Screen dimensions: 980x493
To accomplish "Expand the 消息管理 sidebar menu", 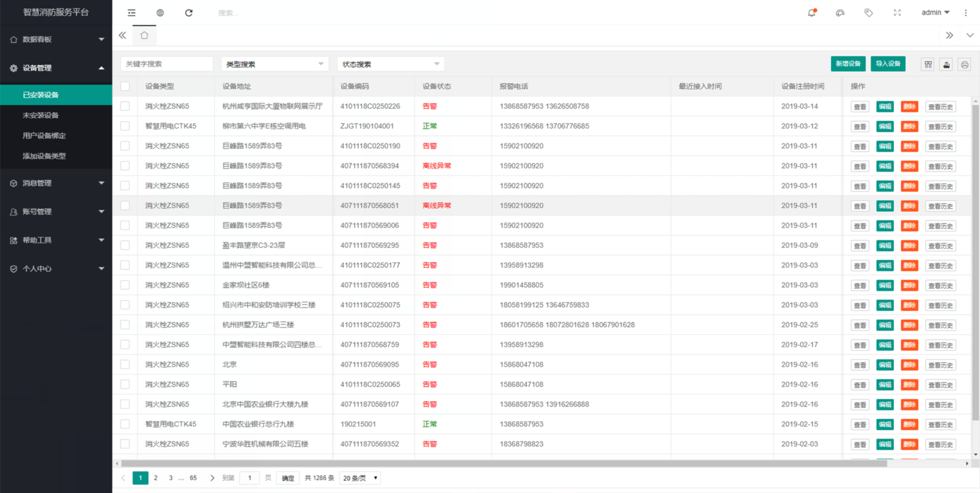I will pyautogui.click(x=56, y=184).
